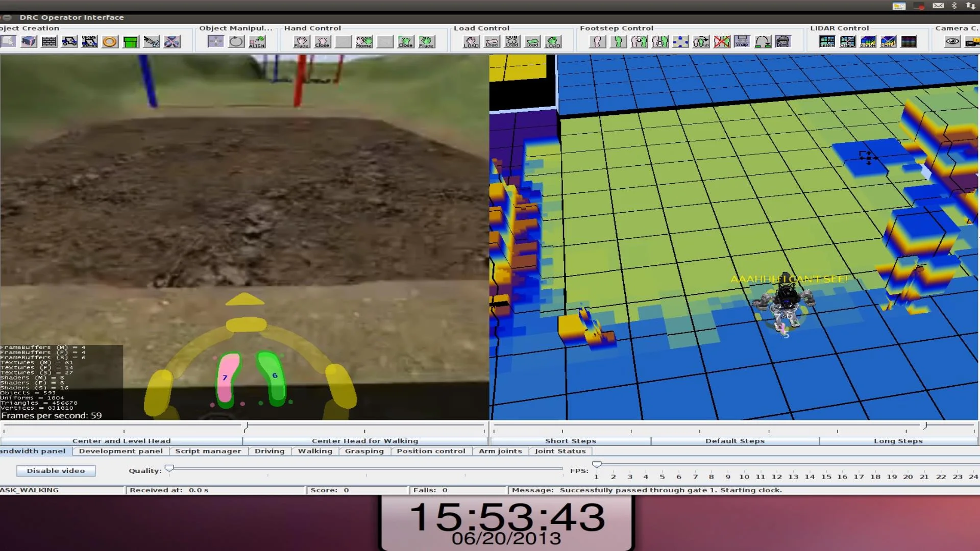
Task: Open Bluetooth menu in top bar
Action: pyautogui.click(x=954, y=6)
